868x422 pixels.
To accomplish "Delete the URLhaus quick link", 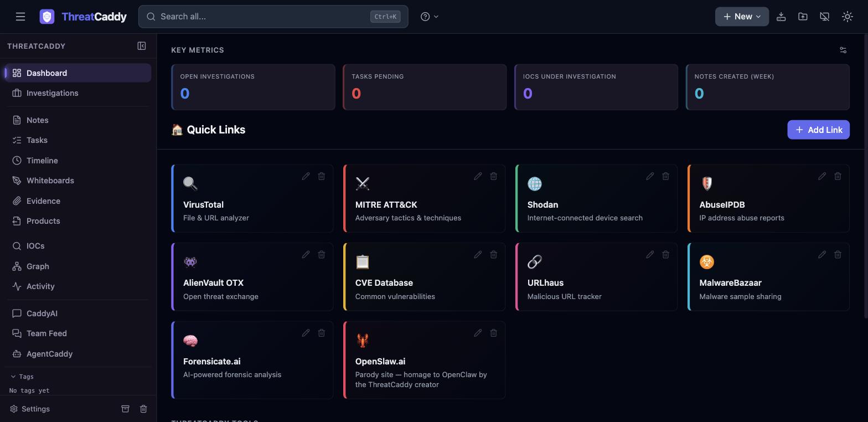I will [x=666, y=255].
